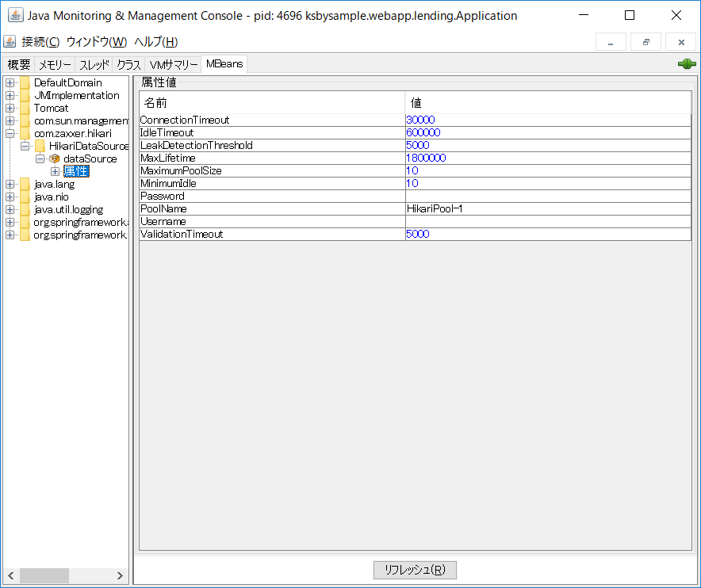Select the Username attribute row name
The width and height of the screenshot is (701, 588).
(163, 222)
